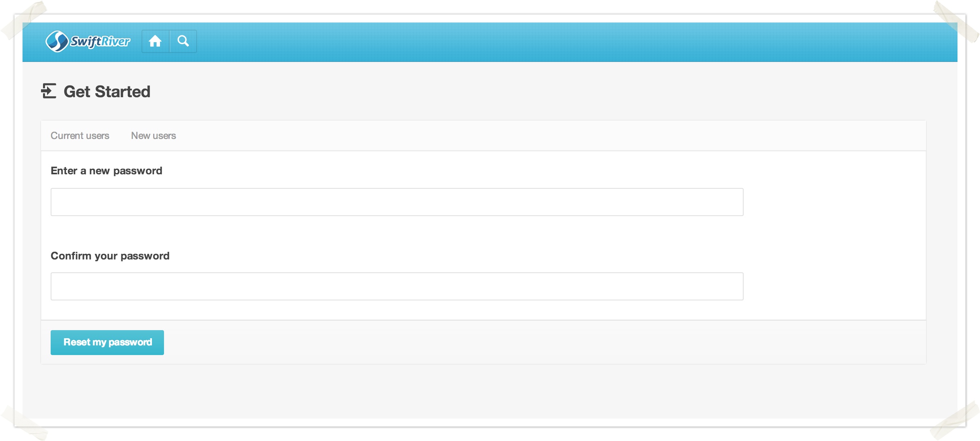Click the SwiftRiver swirl logo icon

[x=57, y=41]
